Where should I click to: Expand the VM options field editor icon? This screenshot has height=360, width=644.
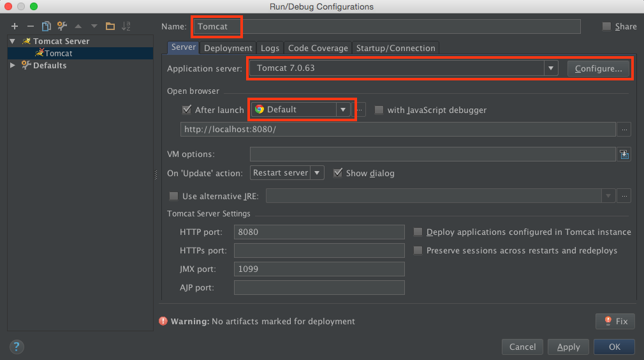tap(624, 154)
